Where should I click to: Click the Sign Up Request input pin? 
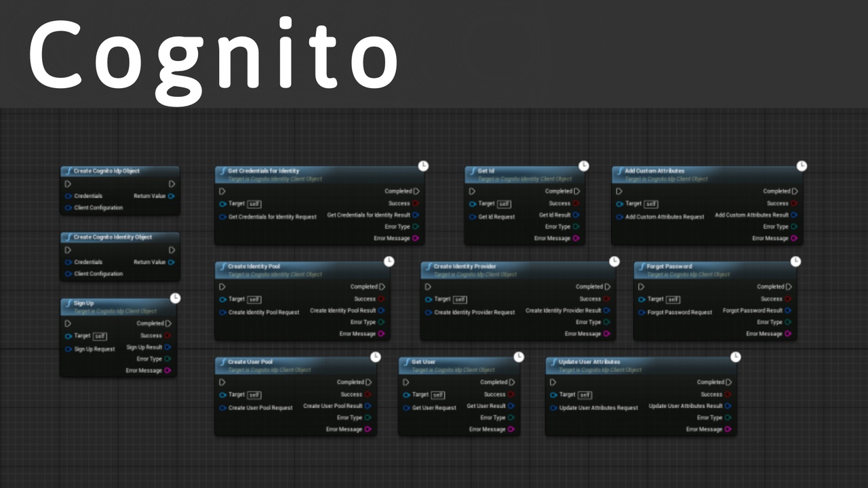pos(68,349)
